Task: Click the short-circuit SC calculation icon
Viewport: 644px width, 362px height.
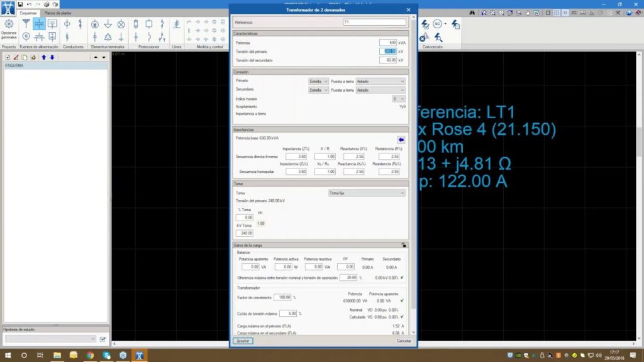Action: (437, 24)
